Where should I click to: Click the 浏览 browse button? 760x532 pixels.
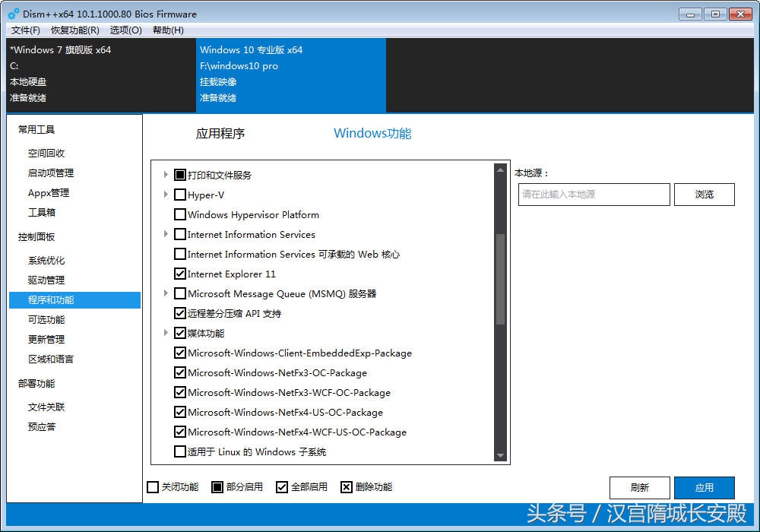coord(704,195)
